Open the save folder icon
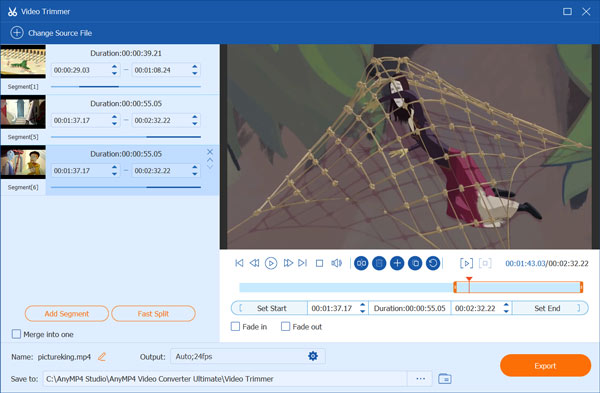Screen dimensions: 600x393 point(445,379)
